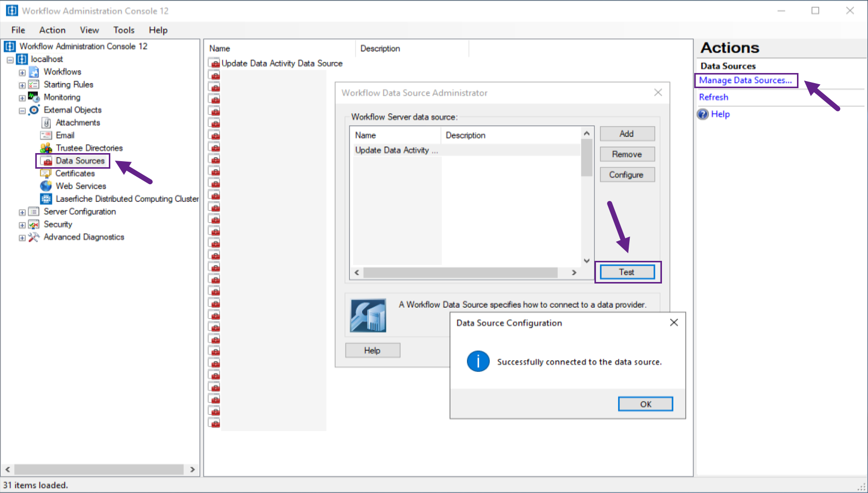Select Update Data Activity Data Source in main list

282,63
